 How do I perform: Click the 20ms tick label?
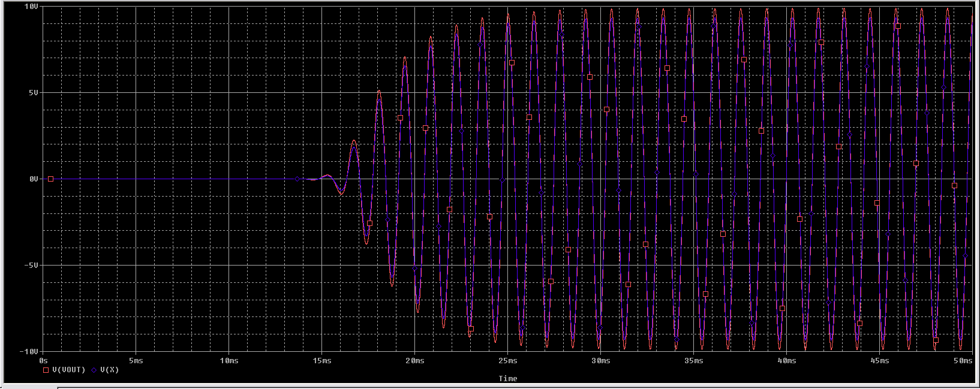[415, 361]
